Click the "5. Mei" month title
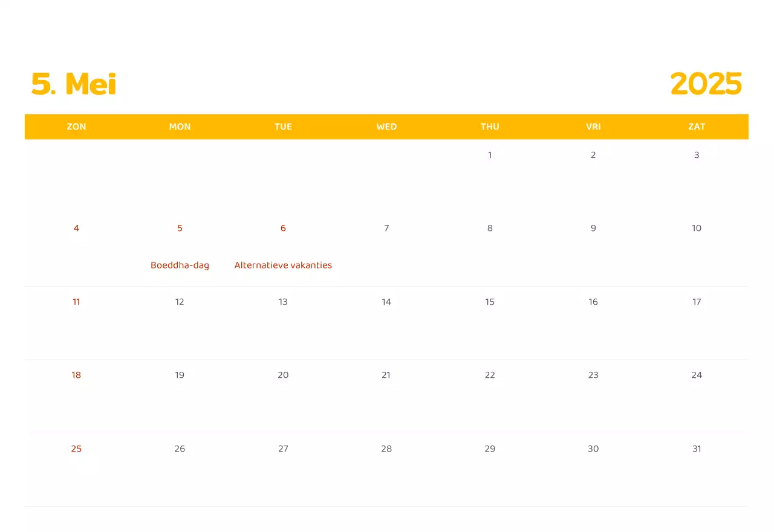The width and height of the screenshot is (774, 532). tap(74, 84)
